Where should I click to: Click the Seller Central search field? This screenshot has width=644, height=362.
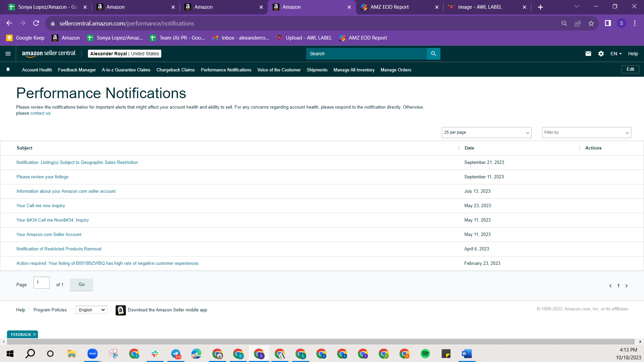click(366, 54)
